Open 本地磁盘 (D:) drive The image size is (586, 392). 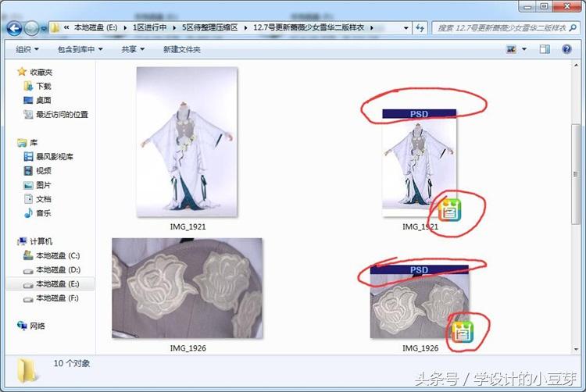pyautogui.click(x=58, y=270)
